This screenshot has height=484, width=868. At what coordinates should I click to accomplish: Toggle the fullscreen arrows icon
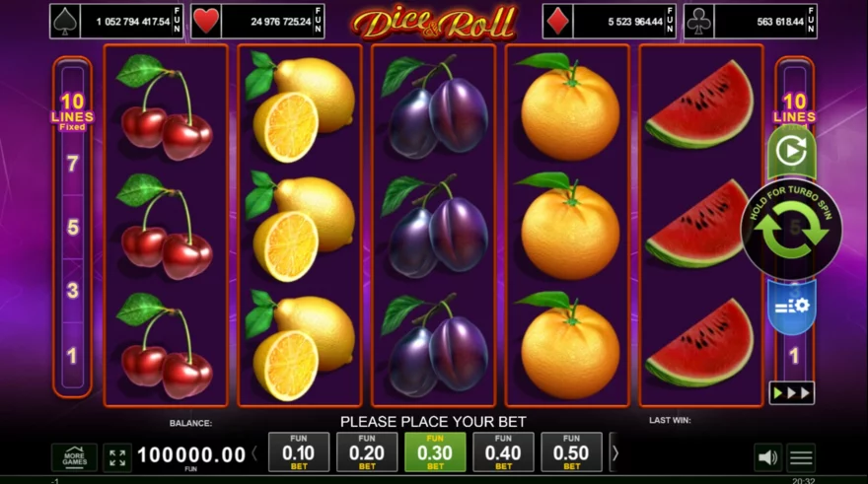click(x=117, y=457)
